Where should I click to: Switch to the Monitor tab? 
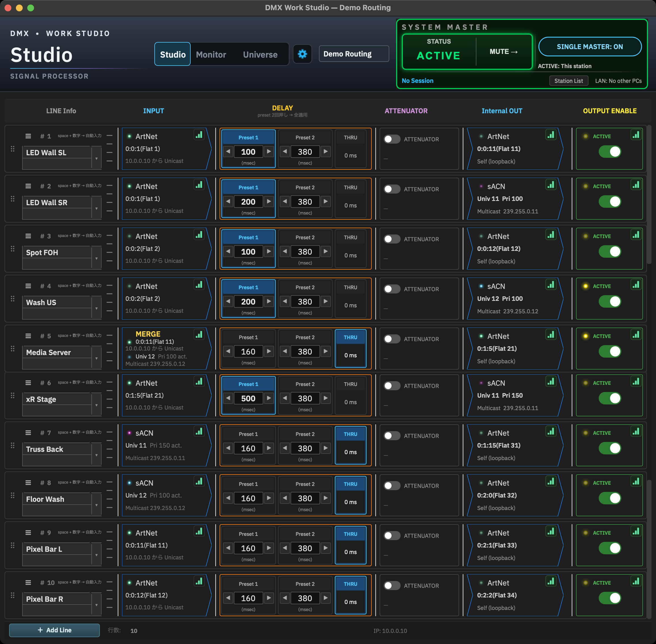pos(211,54)
